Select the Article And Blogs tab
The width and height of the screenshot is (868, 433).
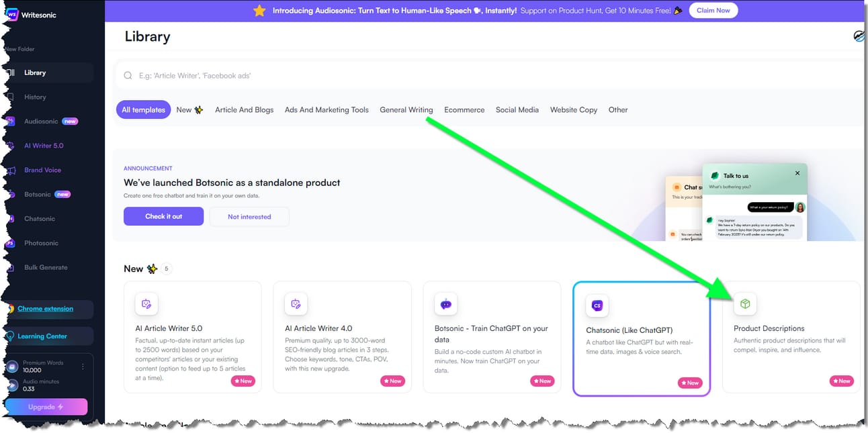click(x=244, y=109)
